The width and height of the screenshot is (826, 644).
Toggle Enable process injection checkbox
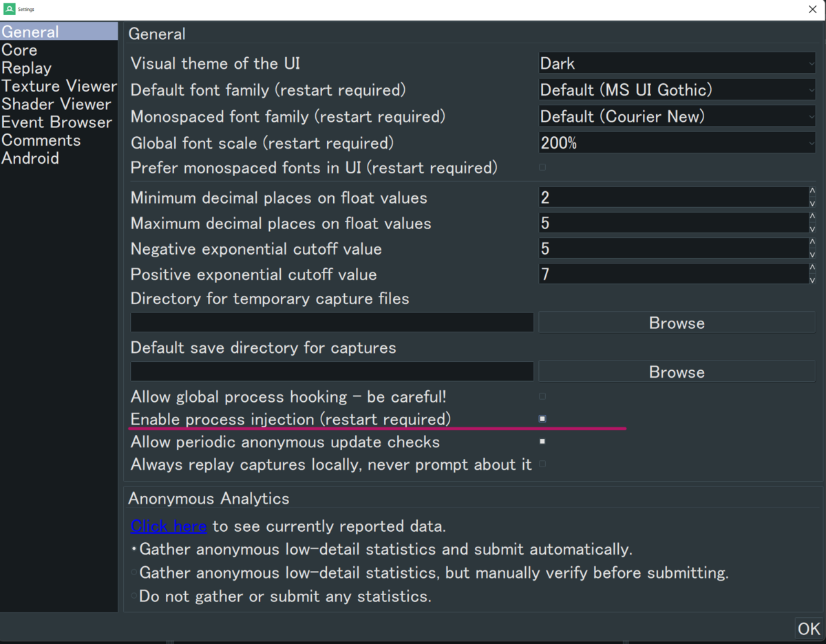[542, 419]
